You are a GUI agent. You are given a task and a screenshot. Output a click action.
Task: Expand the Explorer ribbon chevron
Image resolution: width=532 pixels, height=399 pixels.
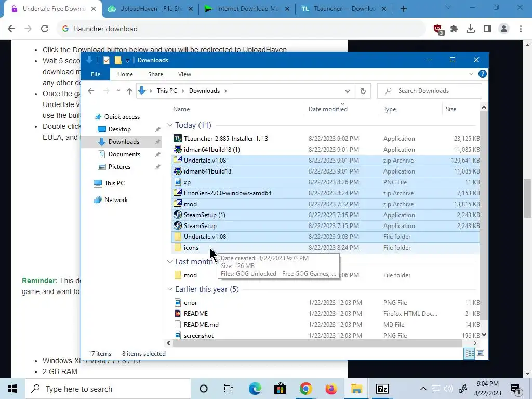[x=471, y=74]
